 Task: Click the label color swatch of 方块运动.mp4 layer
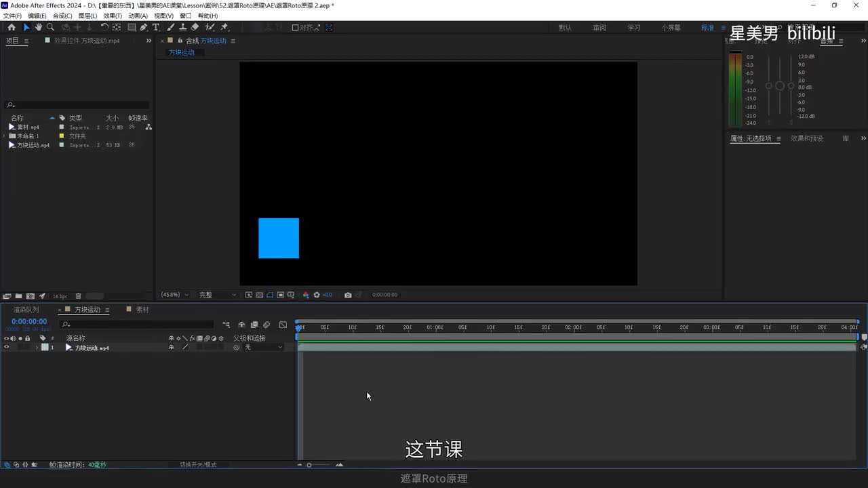[45, 348]
